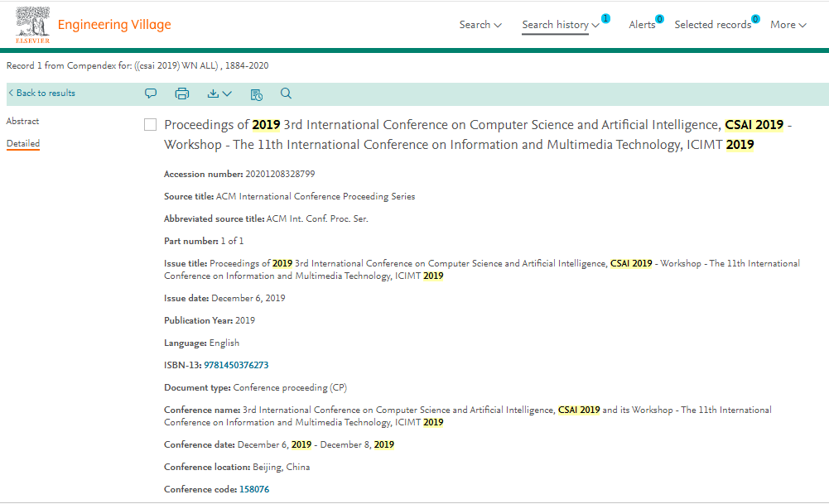This screenshot has height=504, width=829.
Task: Switch to the Abstract view tab
Action: tap(22, 121)
